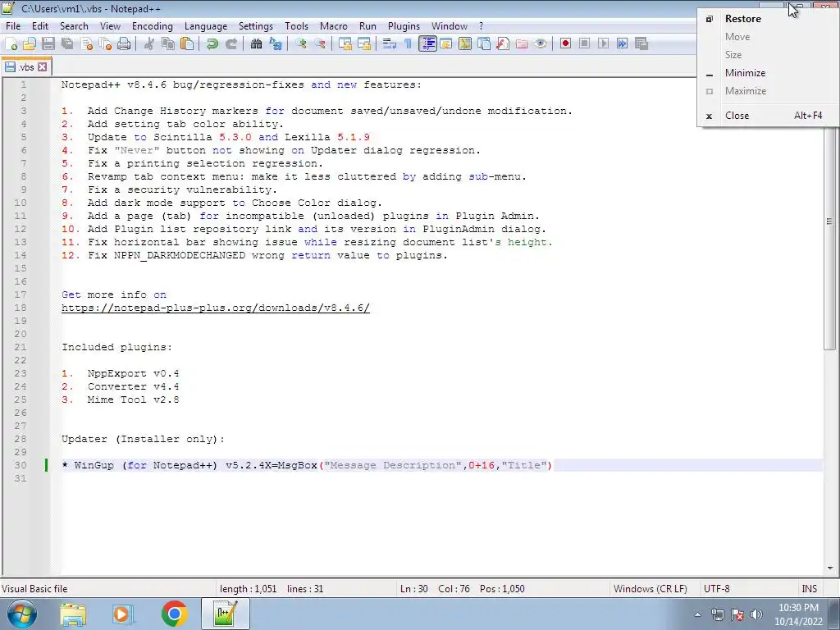Choose Restore in the system menu

768,19
